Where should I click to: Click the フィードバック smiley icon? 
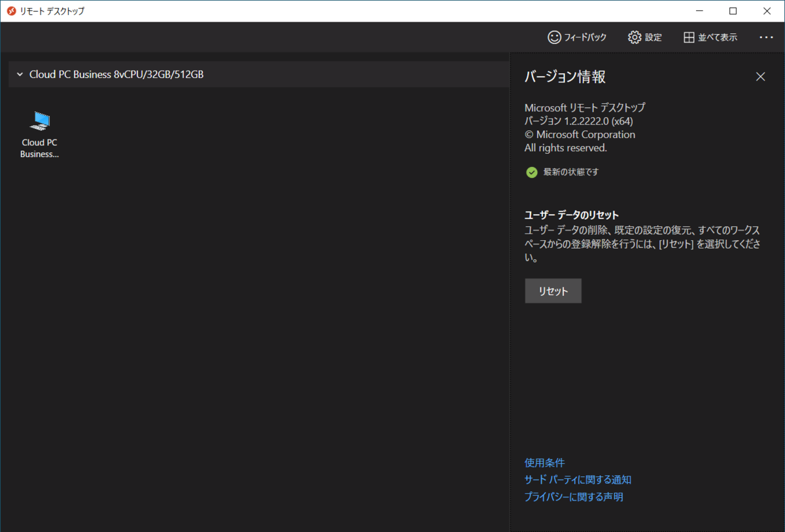tap(555, 37)
